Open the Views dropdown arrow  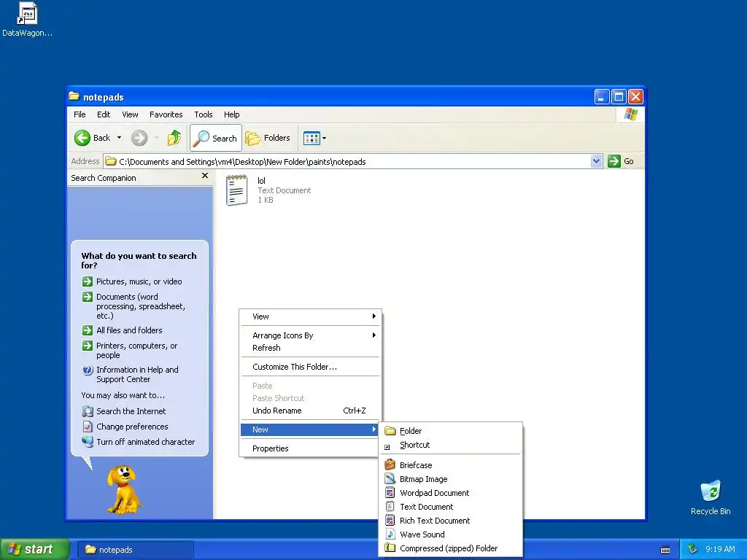(325, 139)
